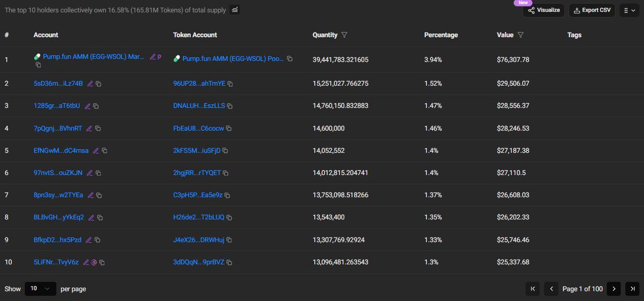644x301 pixels.
Task: Filter the Quantity column
Action: [344, 35]
